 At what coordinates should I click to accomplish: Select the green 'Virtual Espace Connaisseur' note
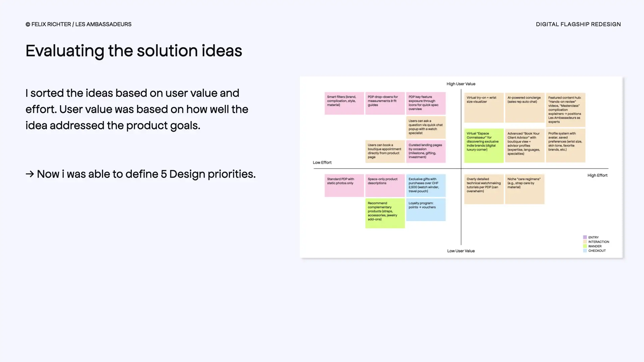point(484,145)
